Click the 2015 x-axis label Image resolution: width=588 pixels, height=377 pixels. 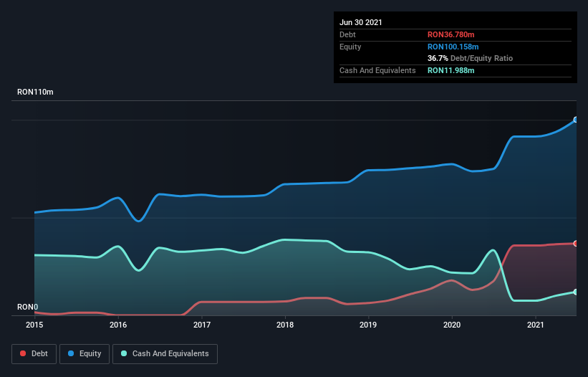34,325
